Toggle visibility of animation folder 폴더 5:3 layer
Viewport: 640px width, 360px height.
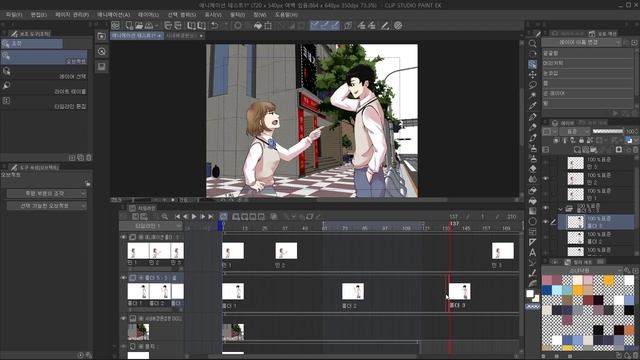[546, 208]
